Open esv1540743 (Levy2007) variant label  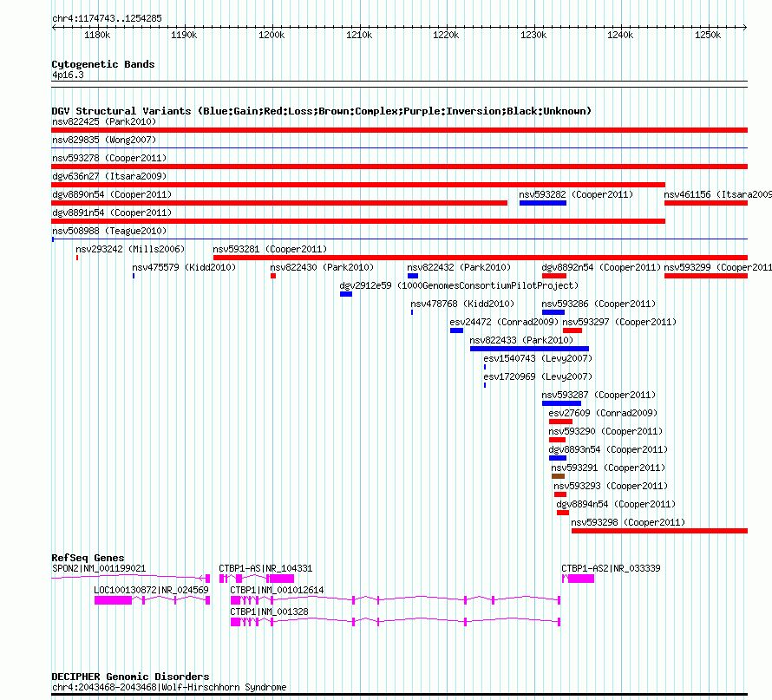(538, 358)
